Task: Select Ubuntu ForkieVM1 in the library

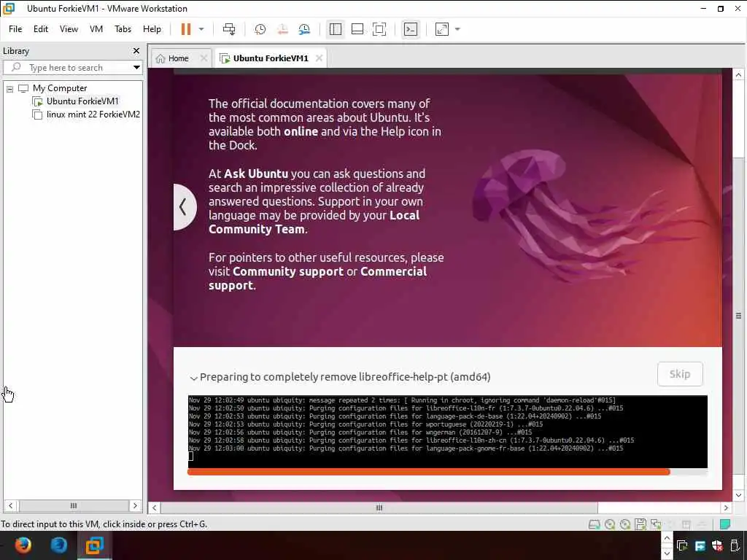Action: pyautogui.click(x=82, y=101)
